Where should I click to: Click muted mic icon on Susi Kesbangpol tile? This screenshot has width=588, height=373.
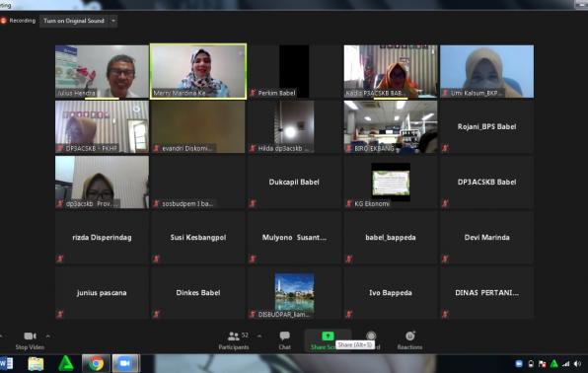coord(157,259)
